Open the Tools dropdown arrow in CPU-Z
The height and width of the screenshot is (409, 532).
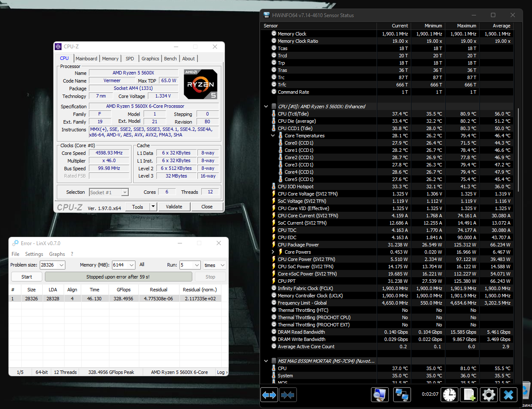(153, 207)
